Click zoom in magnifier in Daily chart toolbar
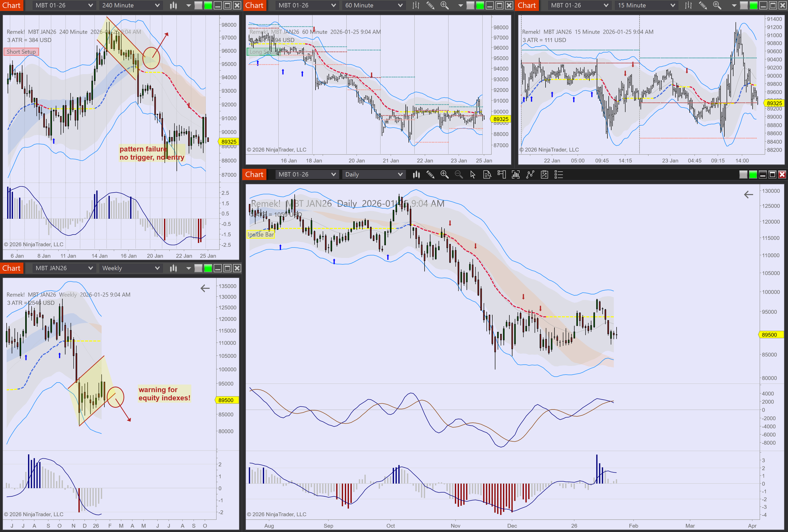The height and width of the screenshot is (532, 788). [444, 175]
